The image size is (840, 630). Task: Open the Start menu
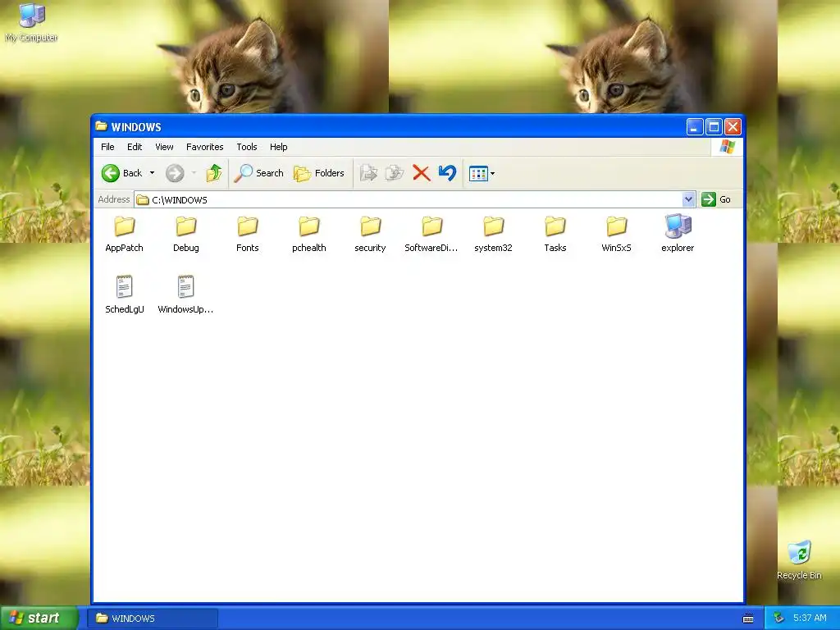pos(39,618)
